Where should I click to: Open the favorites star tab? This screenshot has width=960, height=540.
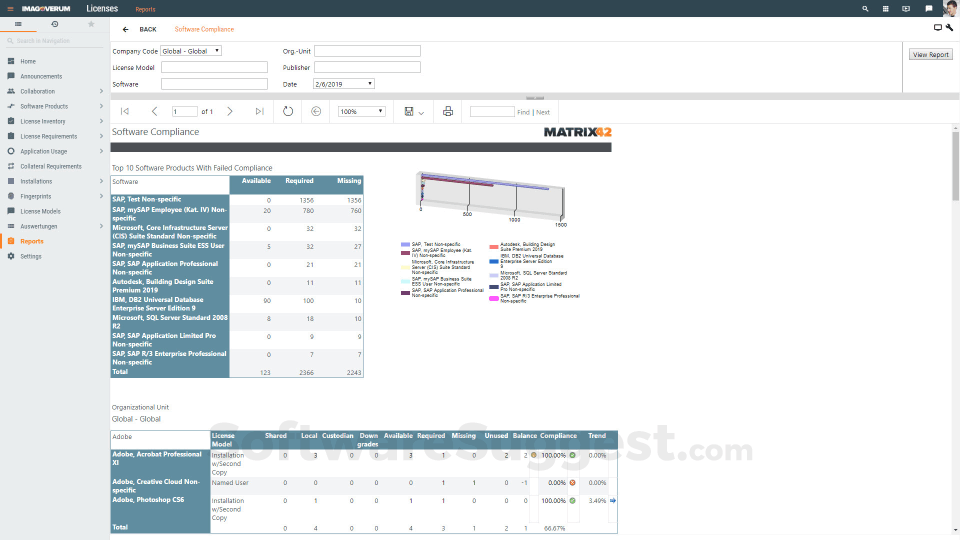point(91,23)
